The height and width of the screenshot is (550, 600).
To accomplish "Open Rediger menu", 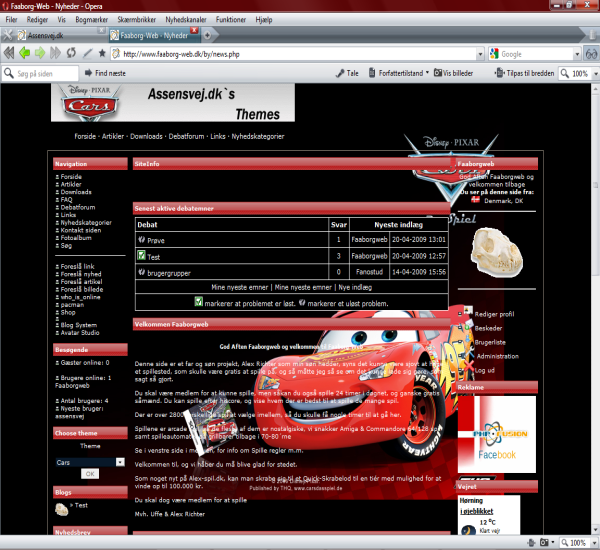I will pyautogui.click(x=37, y=20).
